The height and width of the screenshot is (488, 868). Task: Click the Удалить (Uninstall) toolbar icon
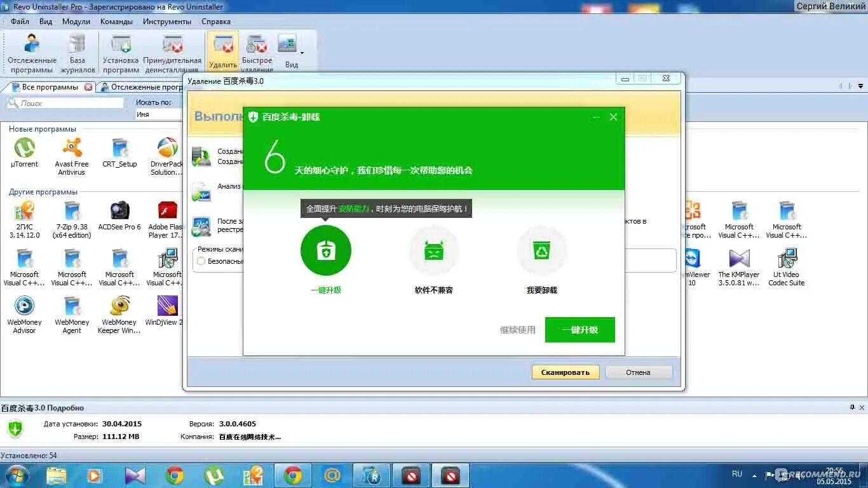point(223,51)
